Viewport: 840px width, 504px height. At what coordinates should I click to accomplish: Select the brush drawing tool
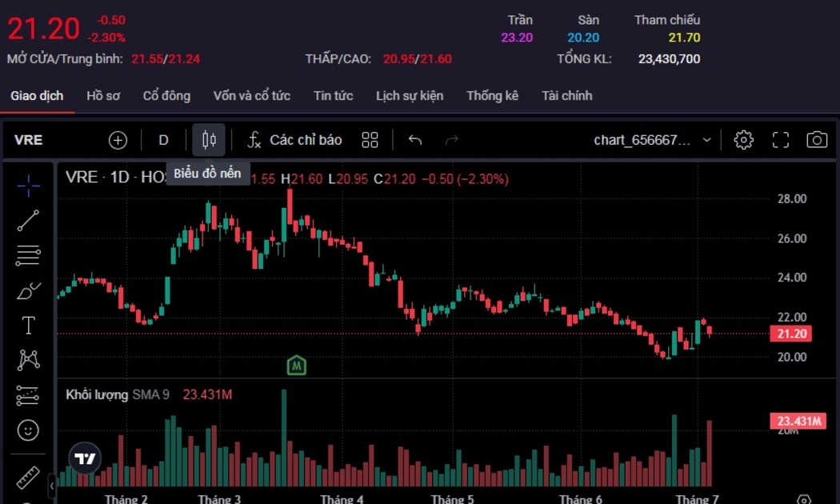pyautogui.click(x=28, y=291)
